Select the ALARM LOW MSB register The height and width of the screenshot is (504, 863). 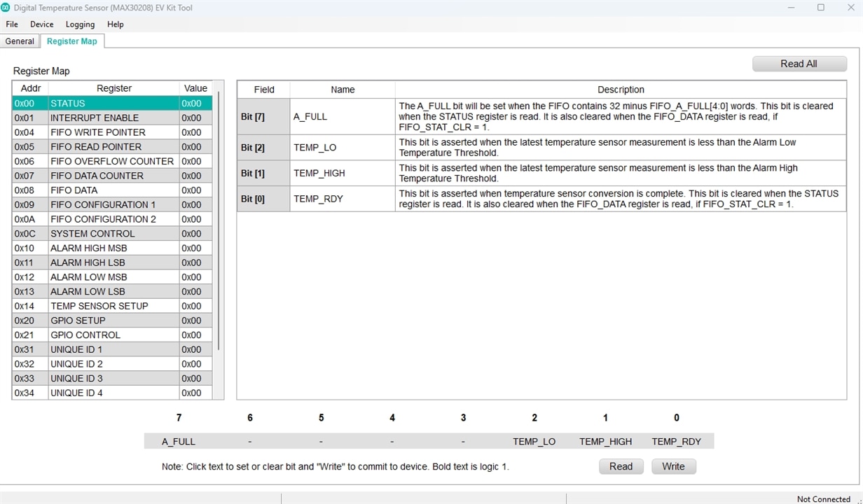tap(112, 277)
